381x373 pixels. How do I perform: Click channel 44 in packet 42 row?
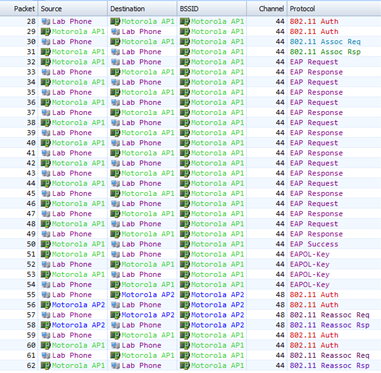pos(280,163)
